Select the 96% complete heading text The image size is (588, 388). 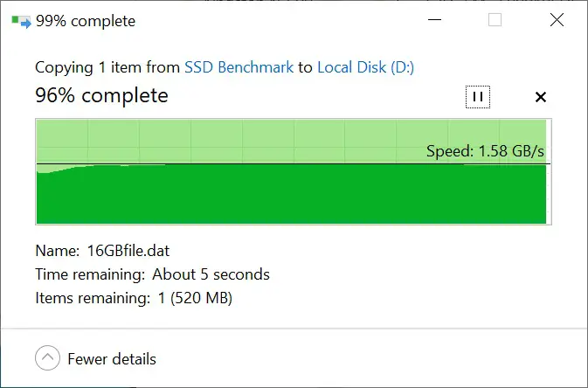click(x=101, y=95)
